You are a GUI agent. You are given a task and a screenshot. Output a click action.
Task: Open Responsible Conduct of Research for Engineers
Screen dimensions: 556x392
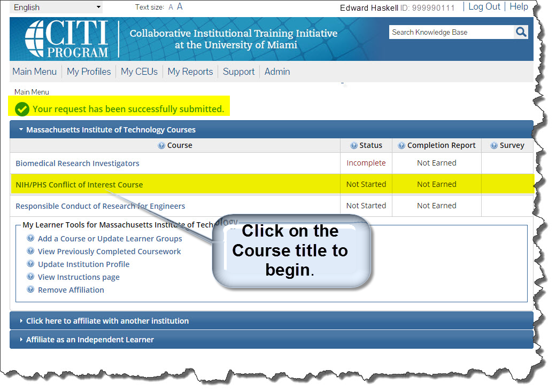coord(101,206)
